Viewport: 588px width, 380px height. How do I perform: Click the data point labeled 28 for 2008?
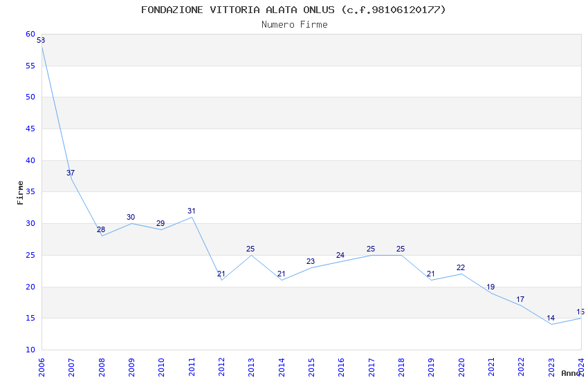[102, 236]
